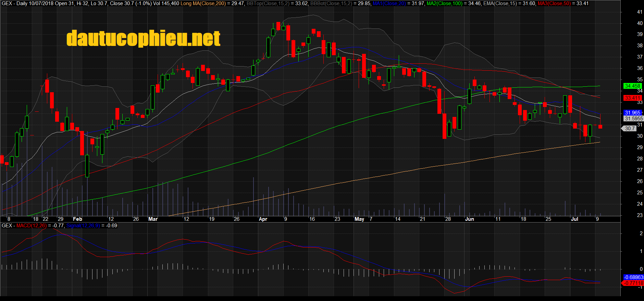Click price axis value 40
This screenshot has width=644, height=301.
coord(640,23)
